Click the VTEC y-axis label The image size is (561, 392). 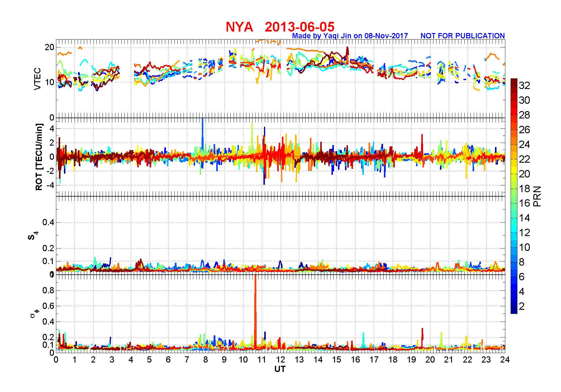coord(37,79)
